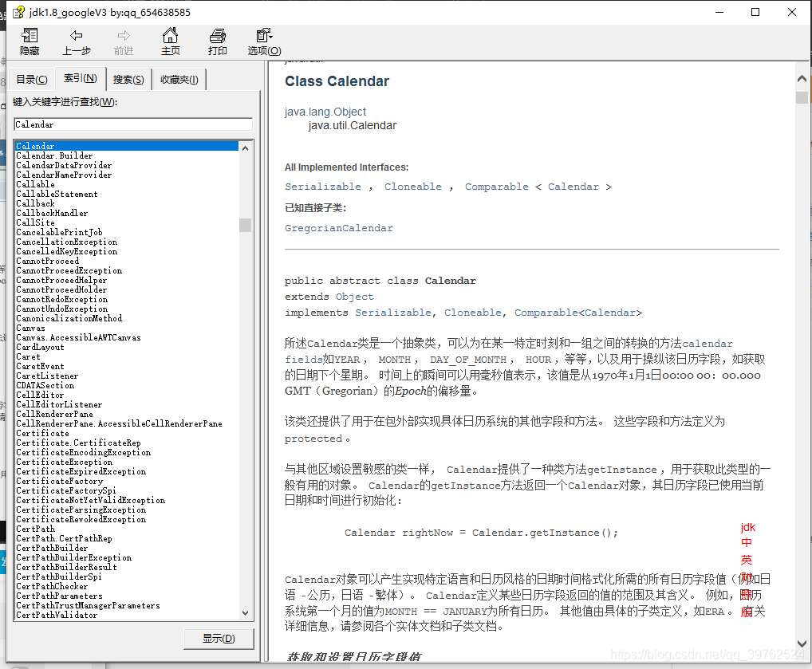
Task: Select Calendar entry in index list
Action: tap(127, 146)
